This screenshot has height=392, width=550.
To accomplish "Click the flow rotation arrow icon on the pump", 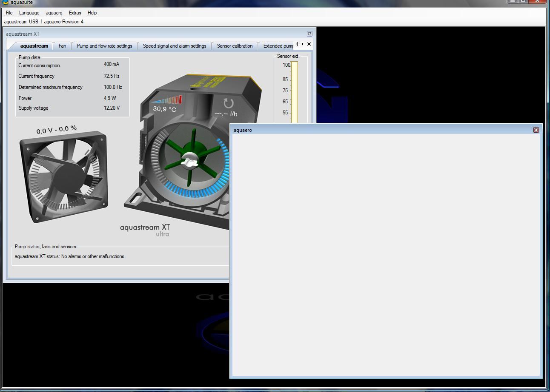I will (x=229, y=103).
